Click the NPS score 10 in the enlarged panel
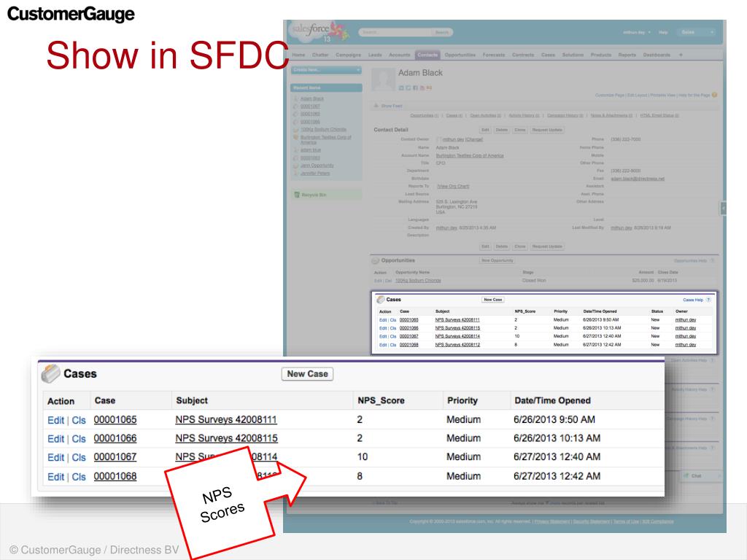Viewport: 747px width, 560px height. coord(363,456)
